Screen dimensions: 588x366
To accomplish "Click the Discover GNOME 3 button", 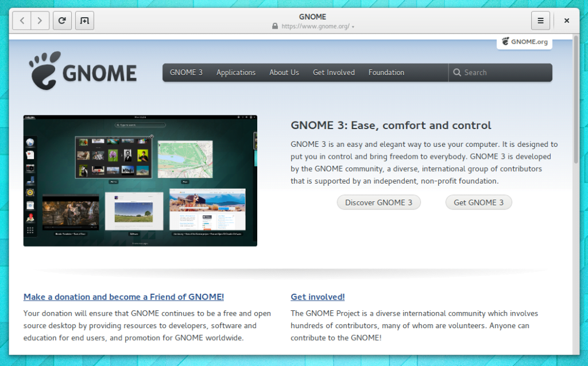I will [x=378, y=203].
